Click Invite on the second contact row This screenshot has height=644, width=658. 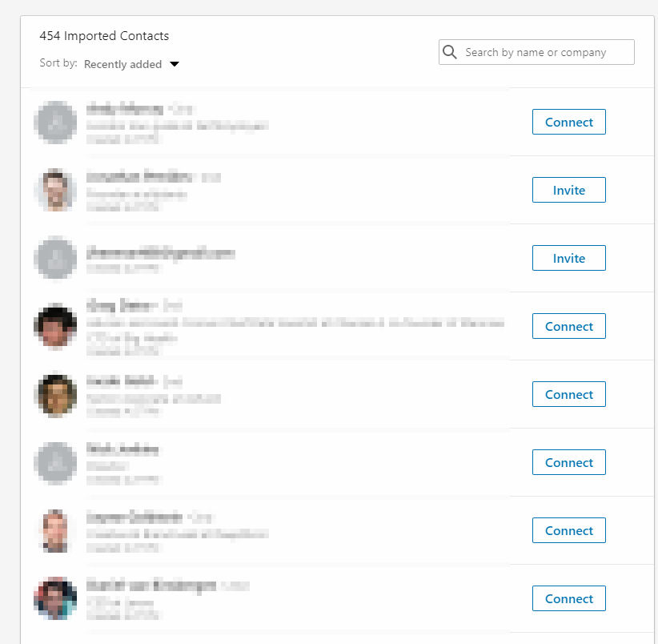pos(568,191)
